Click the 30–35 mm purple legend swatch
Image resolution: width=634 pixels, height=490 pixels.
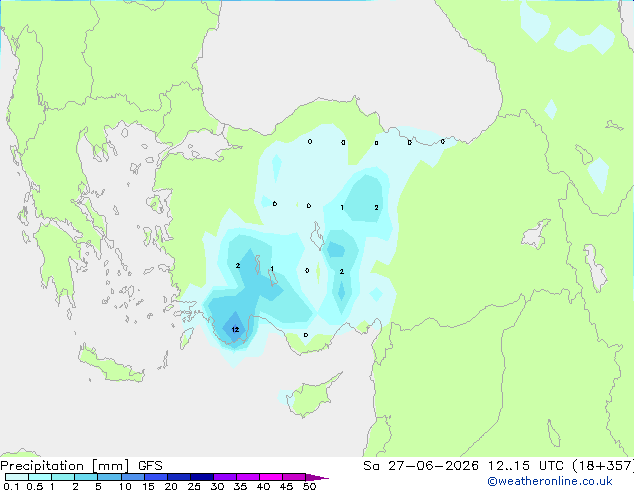point(225,477)
